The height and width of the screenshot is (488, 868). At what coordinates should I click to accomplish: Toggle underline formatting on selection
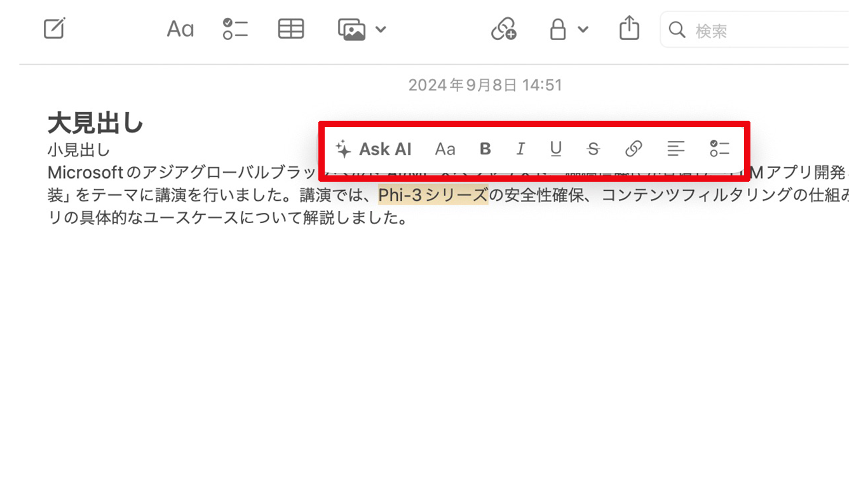[556, 149]
